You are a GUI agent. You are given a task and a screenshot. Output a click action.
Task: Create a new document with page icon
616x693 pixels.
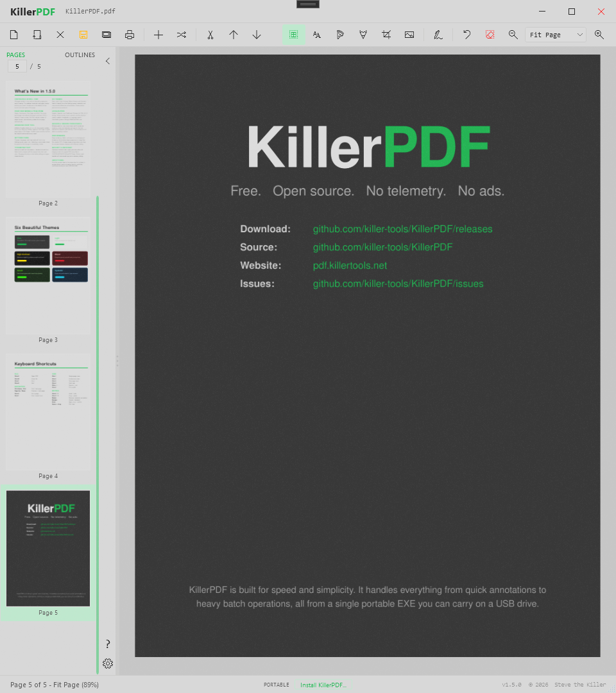[13, 35]
